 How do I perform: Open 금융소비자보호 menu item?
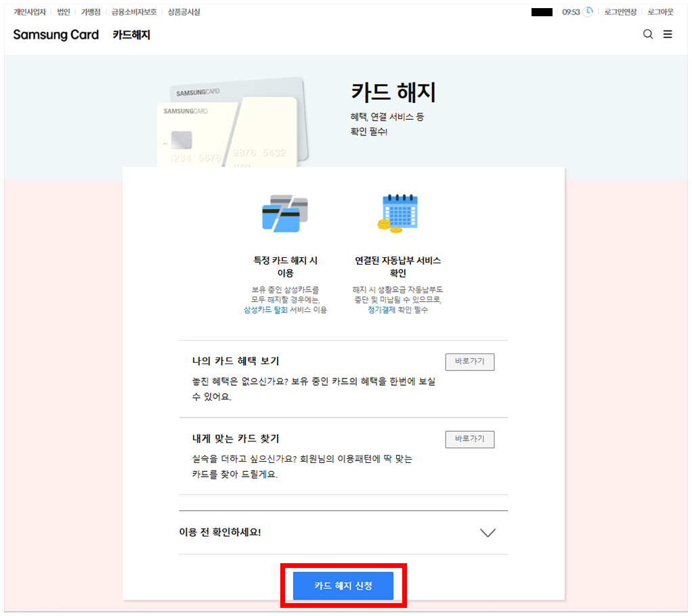point(134,12)
